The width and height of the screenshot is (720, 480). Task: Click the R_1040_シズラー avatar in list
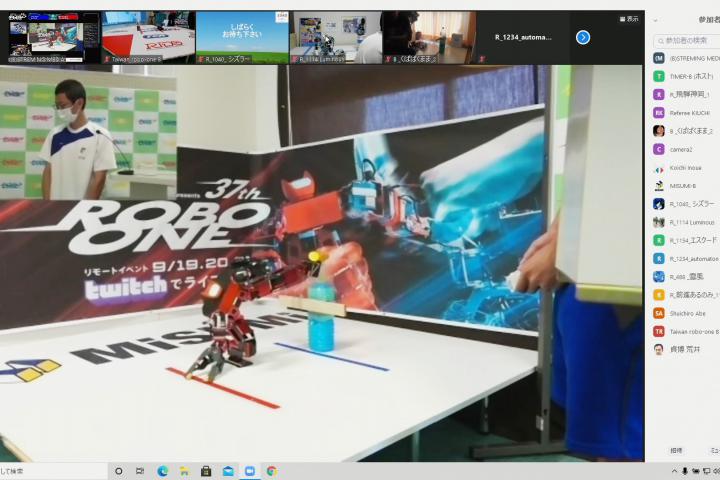(659, 204)
